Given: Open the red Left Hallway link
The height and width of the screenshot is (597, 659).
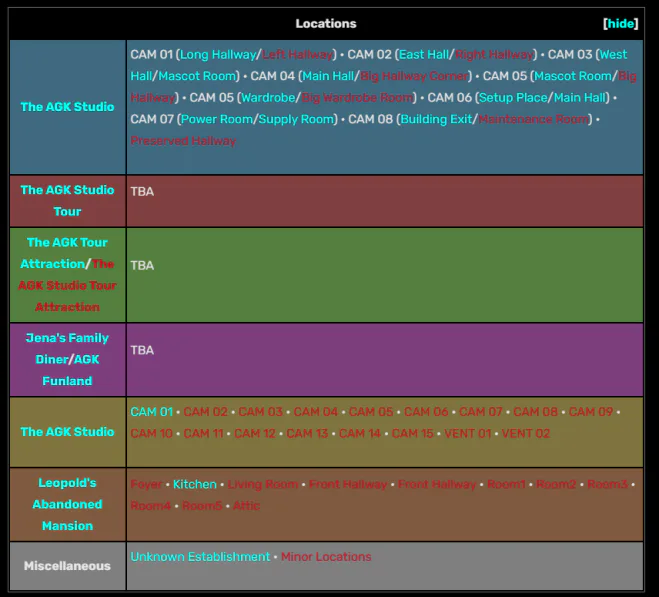Looking at the screenshot, I should 297,55.
